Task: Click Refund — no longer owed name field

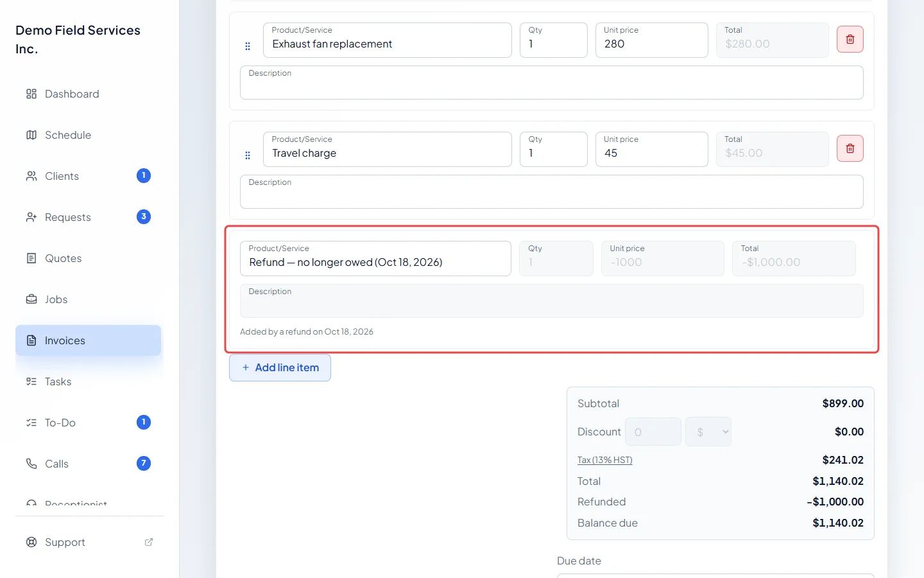Action: coord(375,258)
